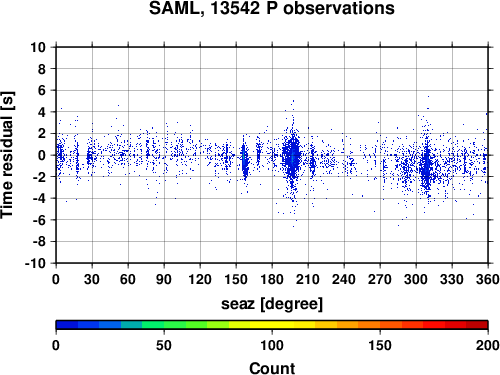Screen dimensions: 500x375
Task: Click the y-axis tick label 0
Action: tap(42, 155)
